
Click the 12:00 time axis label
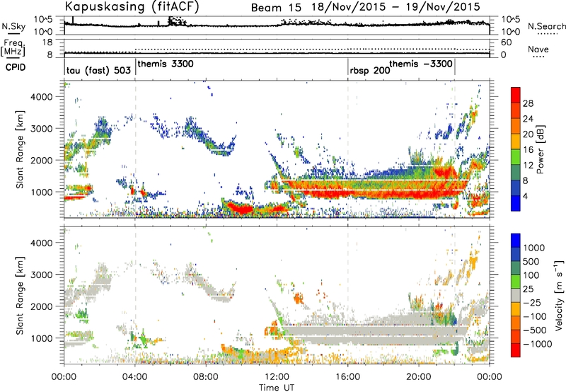coord(277,377)
